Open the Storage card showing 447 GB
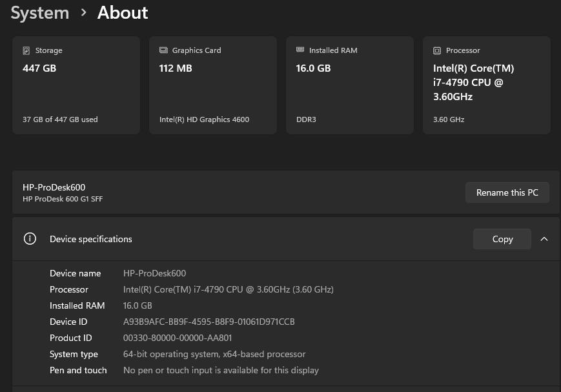The height and width of the screenshot is (392, 561). [x=76, y=85]
